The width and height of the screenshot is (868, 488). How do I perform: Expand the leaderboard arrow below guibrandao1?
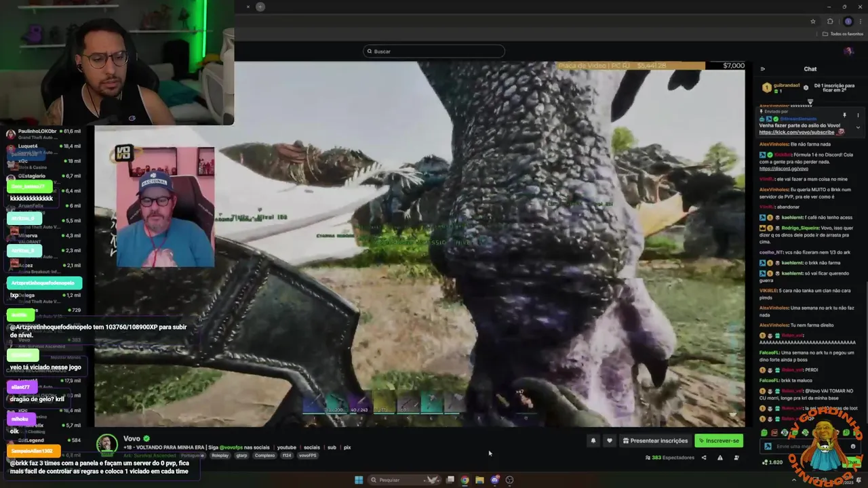click(x=810, y=102)
